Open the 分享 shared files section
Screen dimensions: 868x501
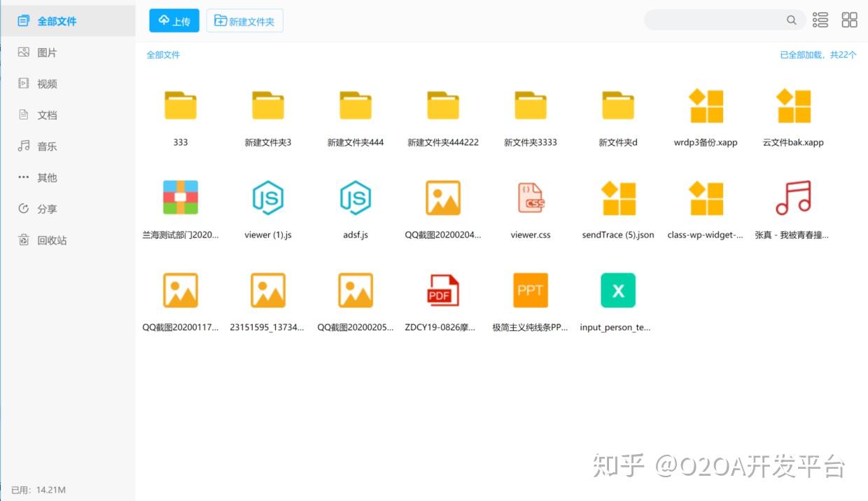click(45, 208)
